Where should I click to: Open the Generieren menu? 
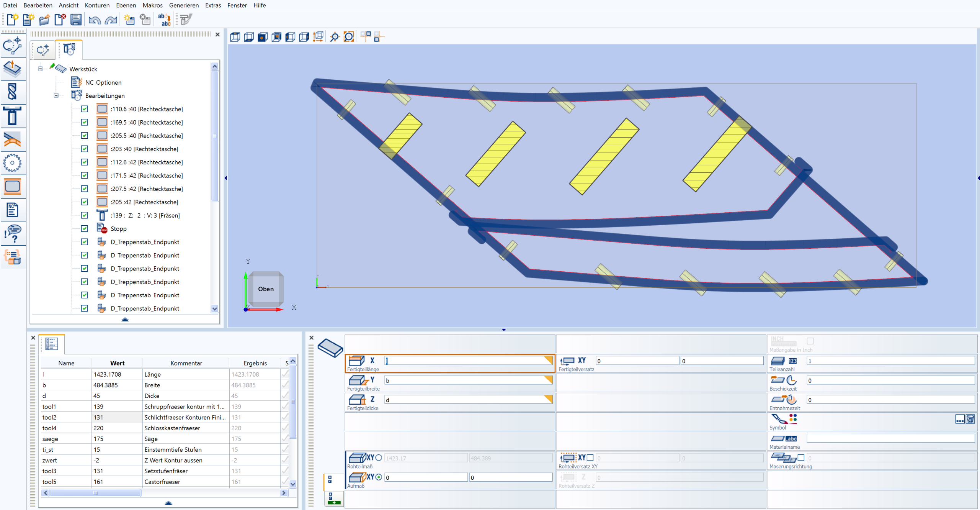tap(184, 5)
